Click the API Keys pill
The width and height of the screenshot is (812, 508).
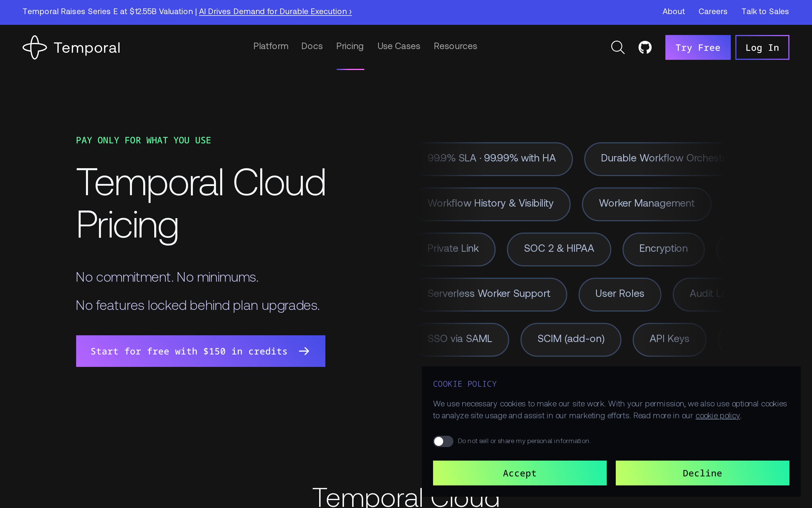[x=669, y=339]
